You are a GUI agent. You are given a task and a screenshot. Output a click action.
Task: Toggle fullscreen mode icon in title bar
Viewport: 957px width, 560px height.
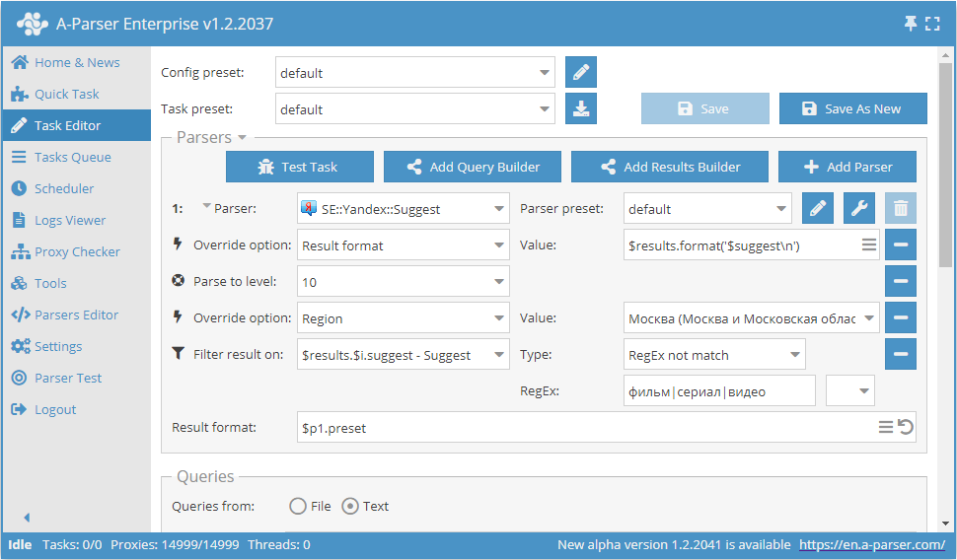(933, 23)
